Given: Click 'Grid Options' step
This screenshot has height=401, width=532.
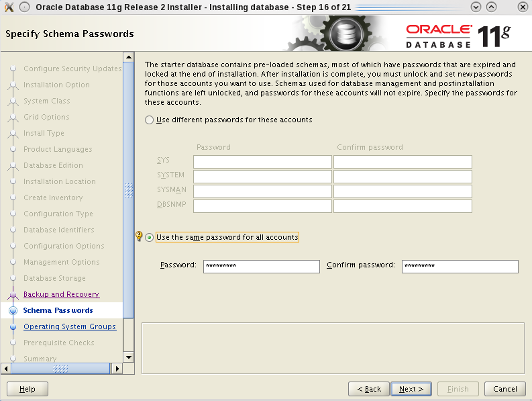Looking at the screenshot, I should point(46,117).
